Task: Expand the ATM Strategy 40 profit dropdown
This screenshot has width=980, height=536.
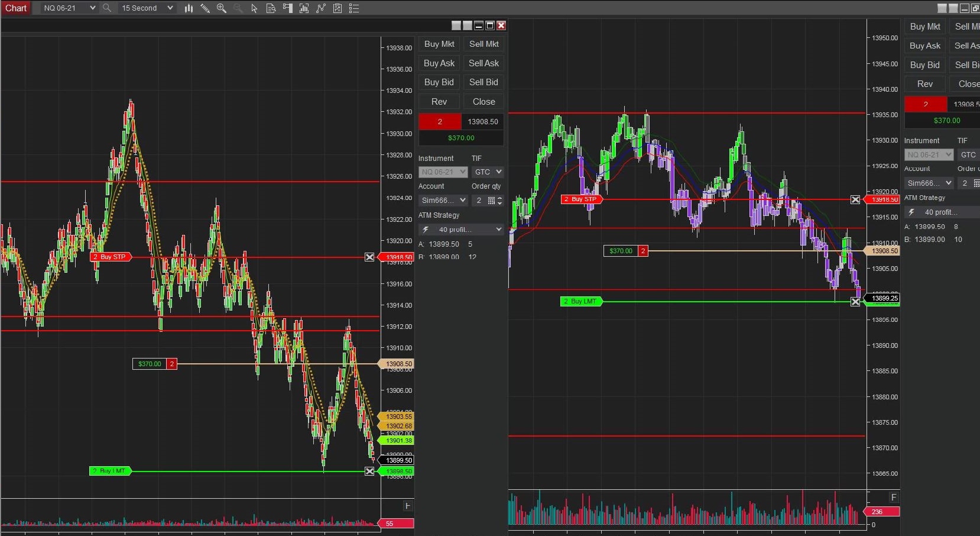Action: pos(461,230)
